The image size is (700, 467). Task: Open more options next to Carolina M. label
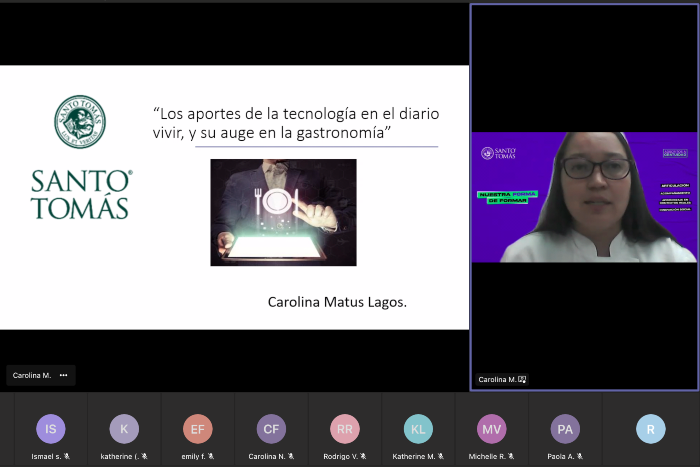(63, 375)
